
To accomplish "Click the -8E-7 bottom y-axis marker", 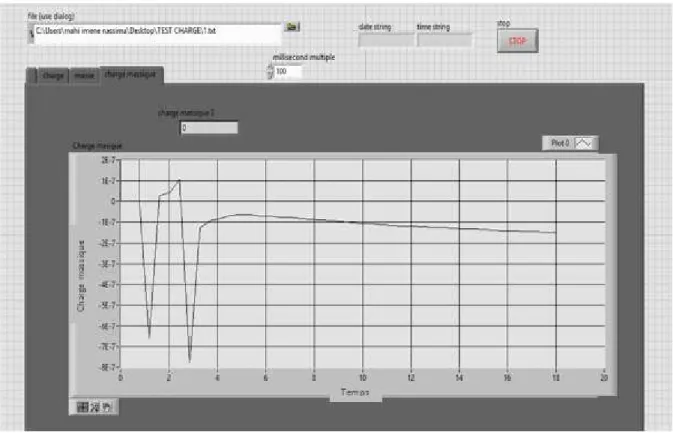I will (107, 368).
